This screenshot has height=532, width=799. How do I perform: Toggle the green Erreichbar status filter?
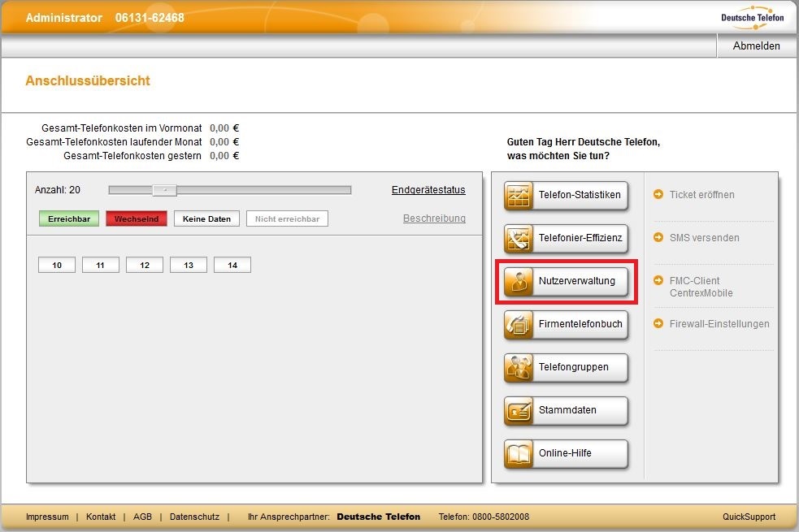(x=69, y=219)
